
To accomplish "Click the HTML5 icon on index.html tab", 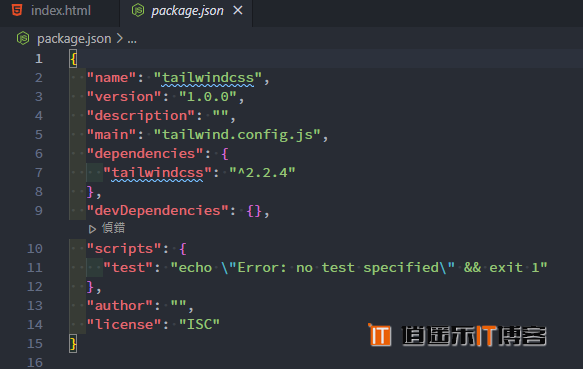I will click(x=17, y=10).
